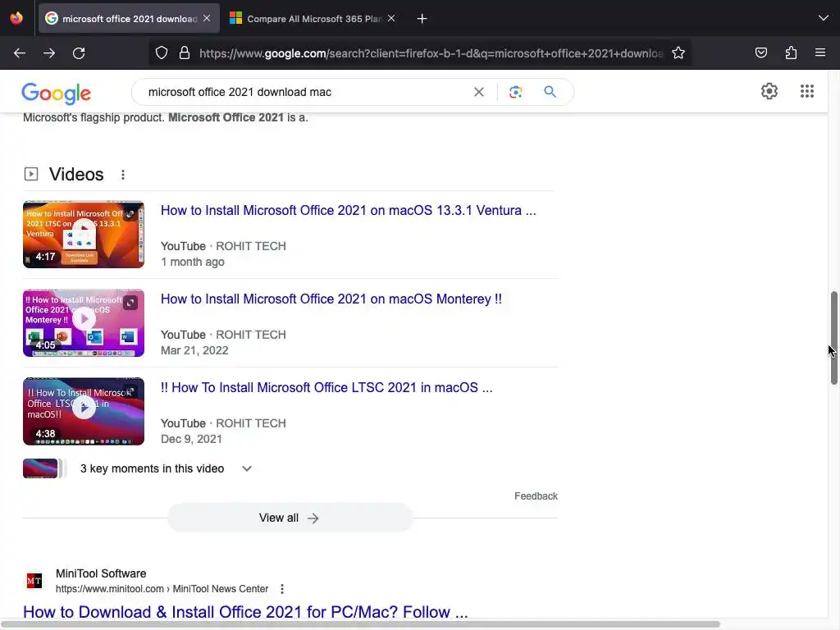Select the 'Dec 9, 2021' video date
This screenshot has height=630, width=840.
(191, 439)
